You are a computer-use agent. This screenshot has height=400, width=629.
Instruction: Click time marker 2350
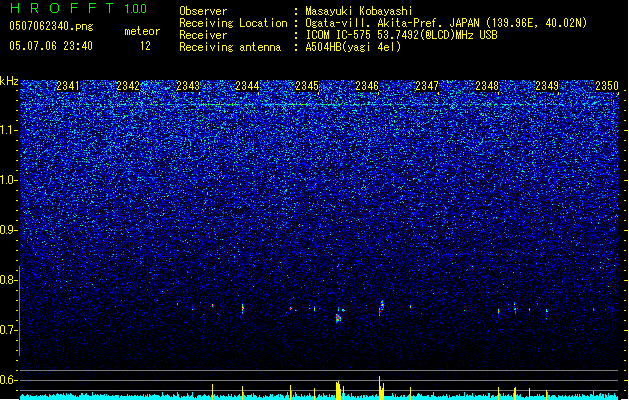607,86
